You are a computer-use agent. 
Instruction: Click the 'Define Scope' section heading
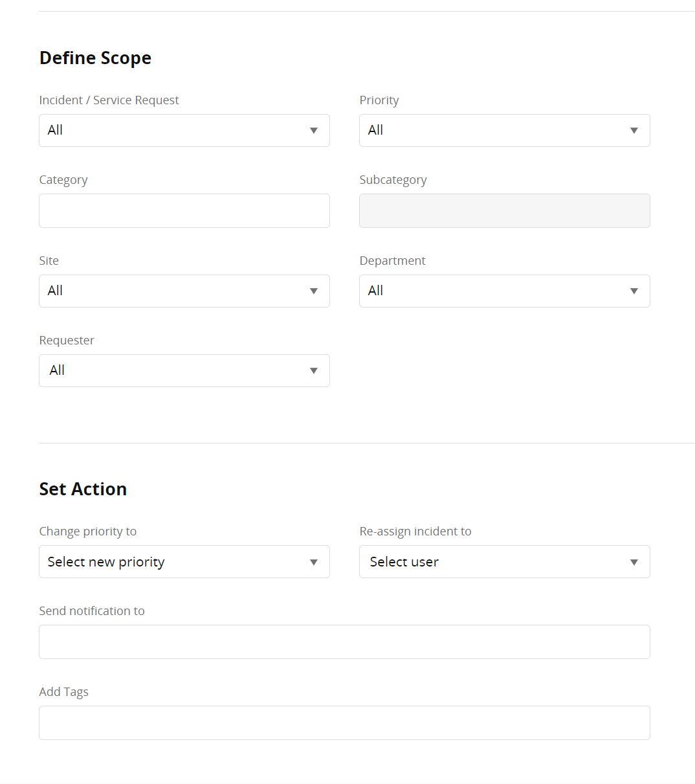pos(95,58)
